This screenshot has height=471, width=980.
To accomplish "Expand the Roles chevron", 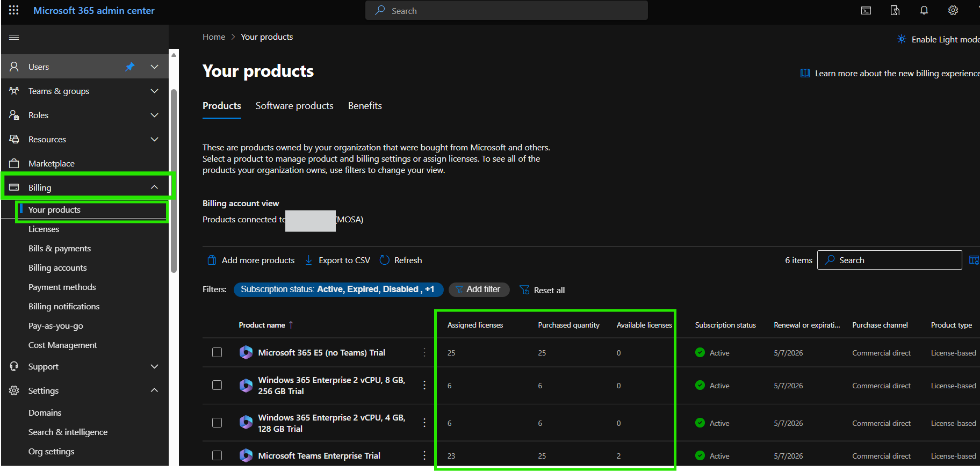I will 155,115.
